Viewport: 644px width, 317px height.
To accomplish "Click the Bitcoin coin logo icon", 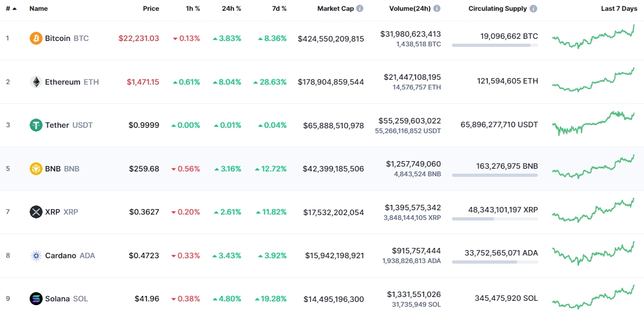I will pyautogui.click(x=36, y=39).
